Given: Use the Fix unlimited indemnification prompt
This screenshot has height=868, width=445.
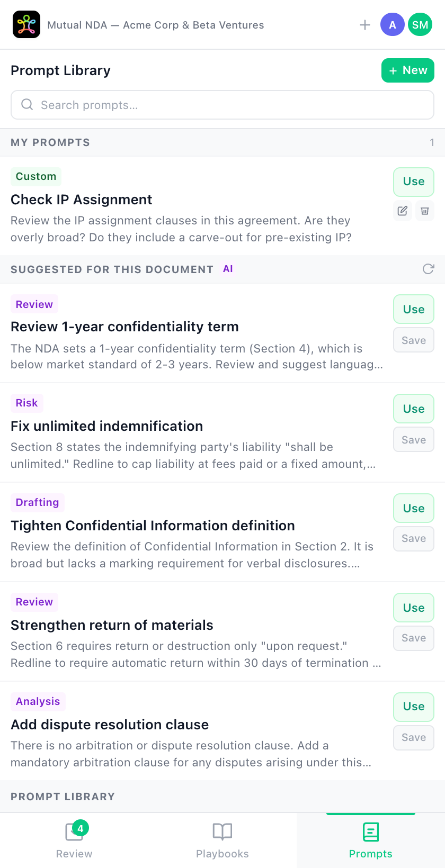Looking at the screenshot, I should pos(414,409).
